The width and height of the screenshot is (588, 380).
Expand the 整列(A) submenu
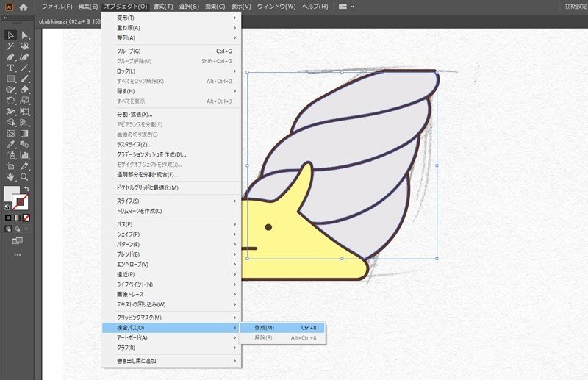pyautogui.click(x=172, y=38)
